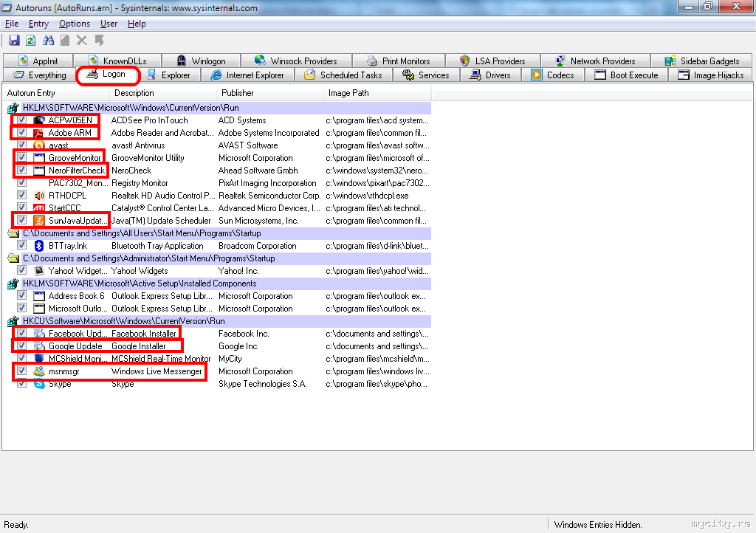Click the BTTray.lnk Bluetooth icon

point(39,246)
